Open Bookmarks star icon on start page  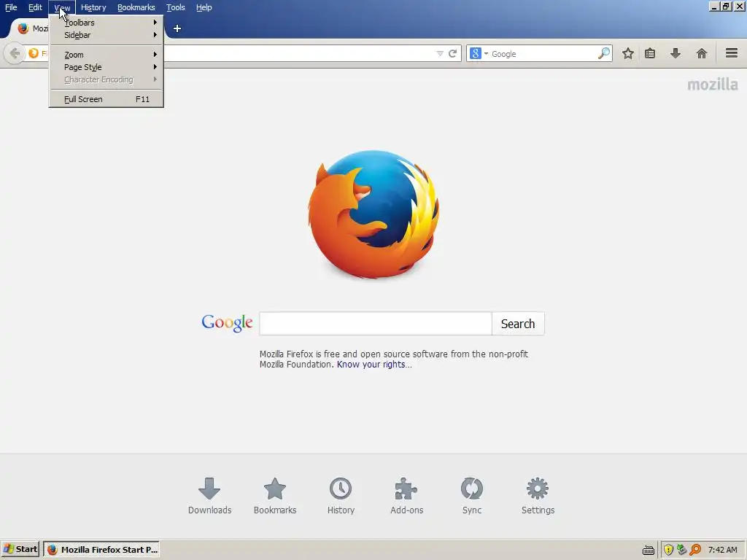click(275, 489)
